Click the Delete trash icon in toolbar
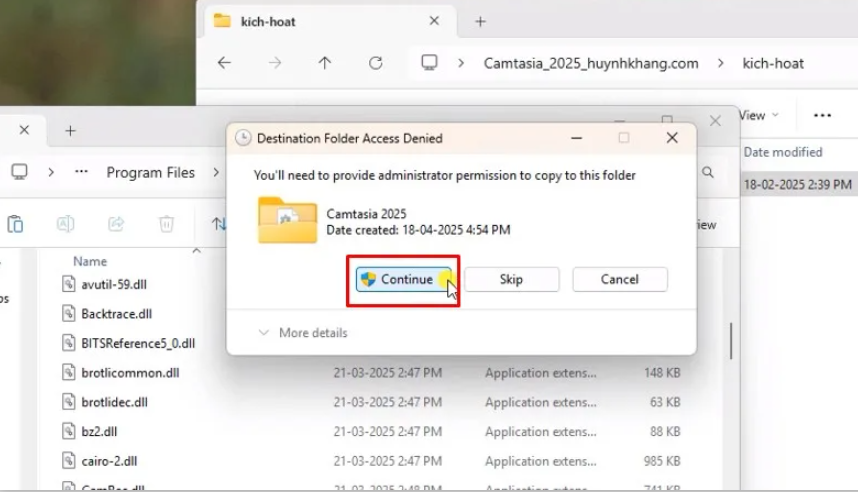This screenshot has width=858, height=492. (166, 224)
